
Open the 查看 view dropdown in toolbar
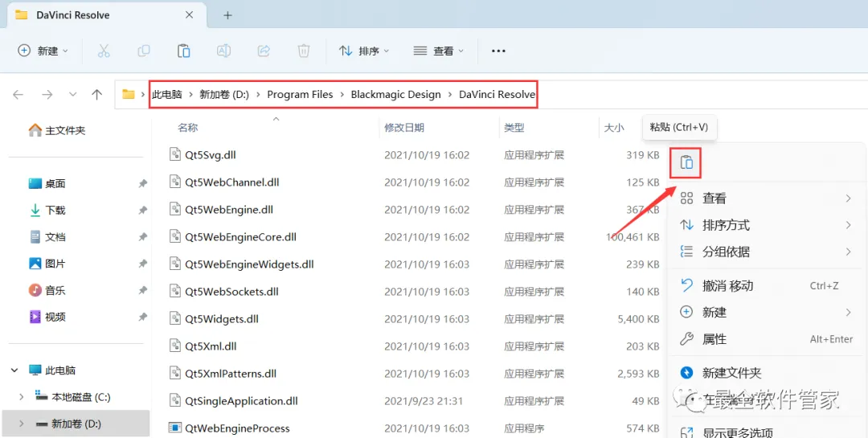439,51
